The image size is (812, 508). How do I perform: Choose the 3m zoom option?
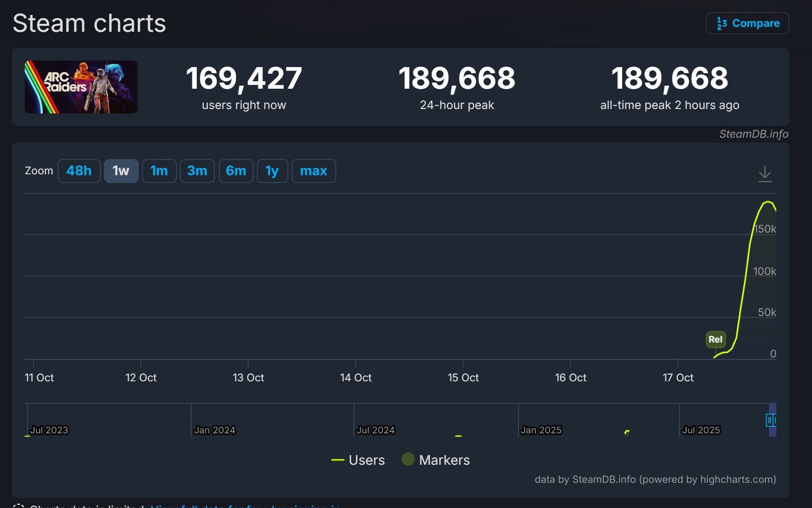point(197,171)
